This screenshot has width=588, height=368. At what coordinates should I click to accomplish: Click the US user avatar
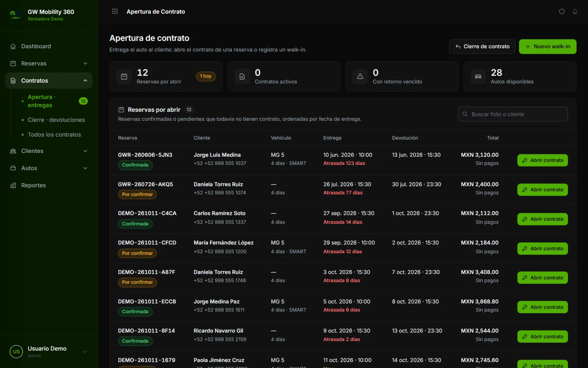(16, 351)
